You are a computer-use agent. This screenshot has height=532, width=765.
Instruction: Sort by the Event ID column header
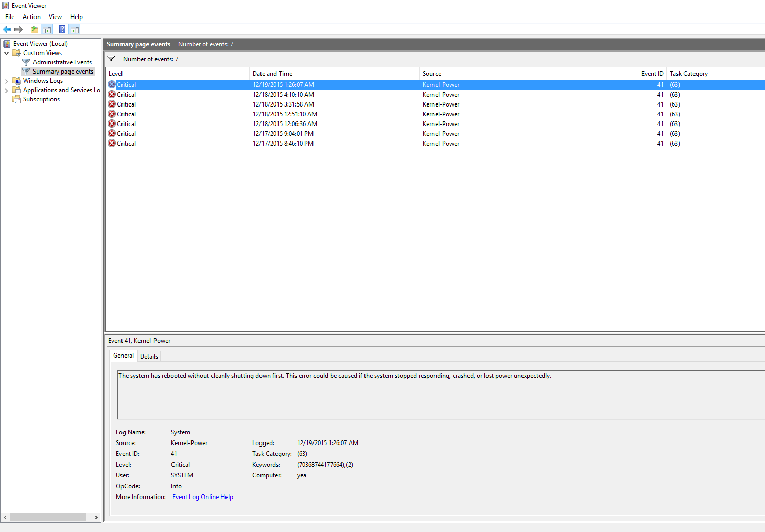(x=604, y=74)
